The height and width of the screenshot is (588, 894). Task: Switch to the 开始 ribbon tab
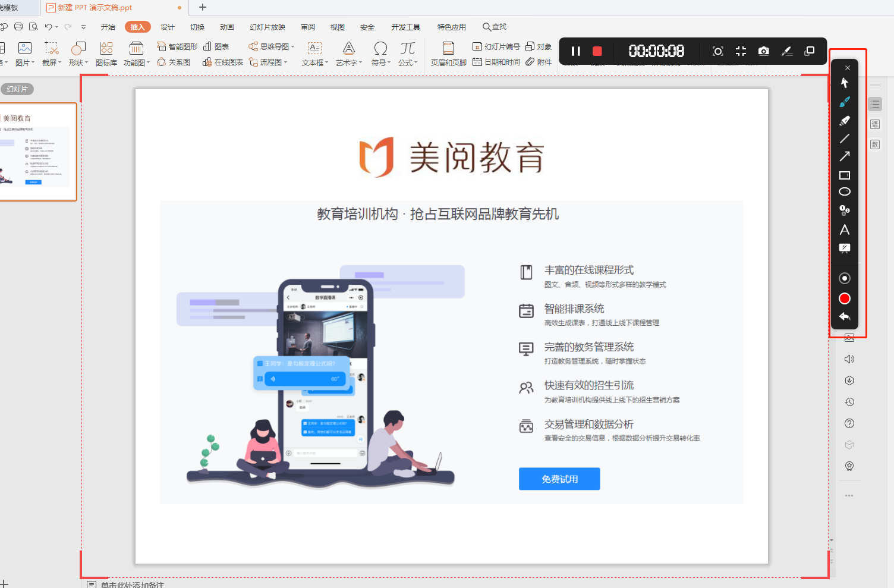point(108,27)
